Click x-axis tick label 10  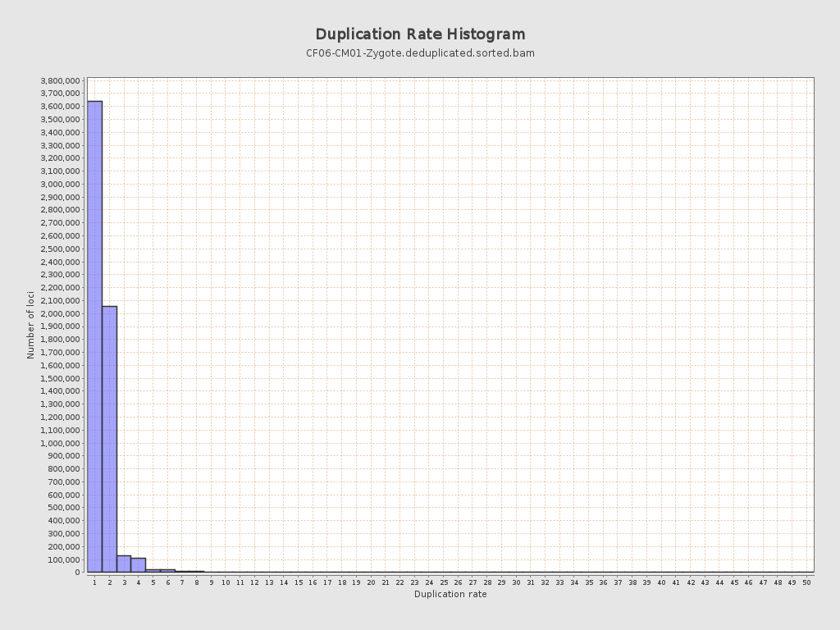pyautogui.click(x=226, y=582)
